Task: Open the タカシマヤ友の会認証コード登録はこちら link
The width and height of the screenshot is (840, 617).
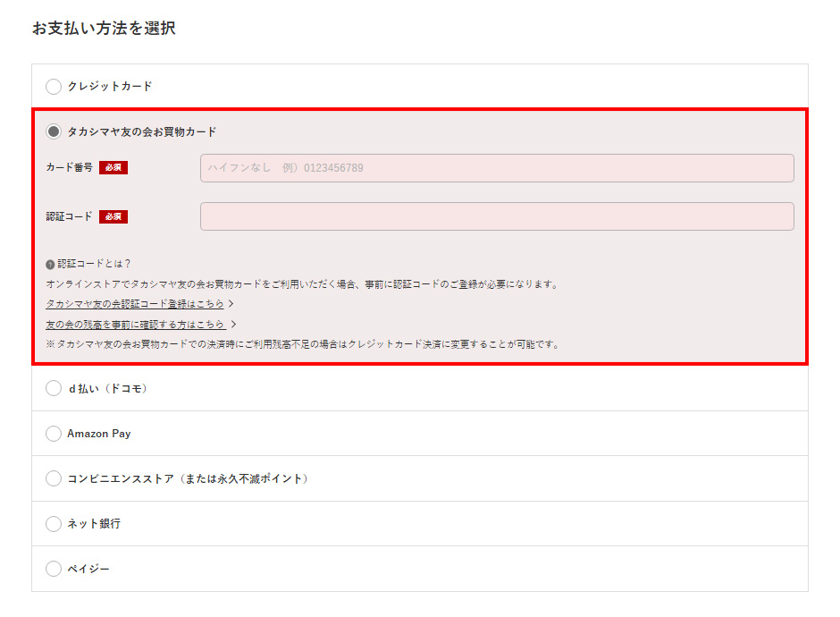Action: pos(134,304)
